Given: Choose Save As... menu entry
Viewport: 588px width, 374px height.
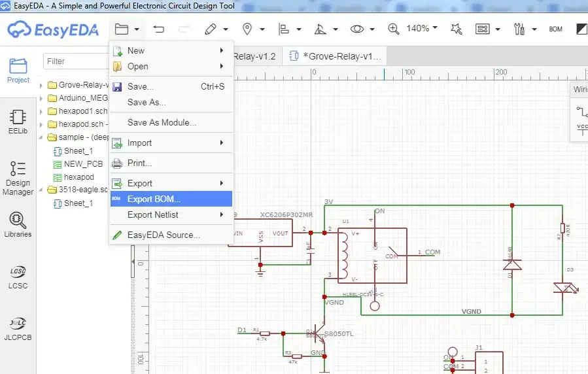Looking at the screenshot, I should tap(171, 102).
